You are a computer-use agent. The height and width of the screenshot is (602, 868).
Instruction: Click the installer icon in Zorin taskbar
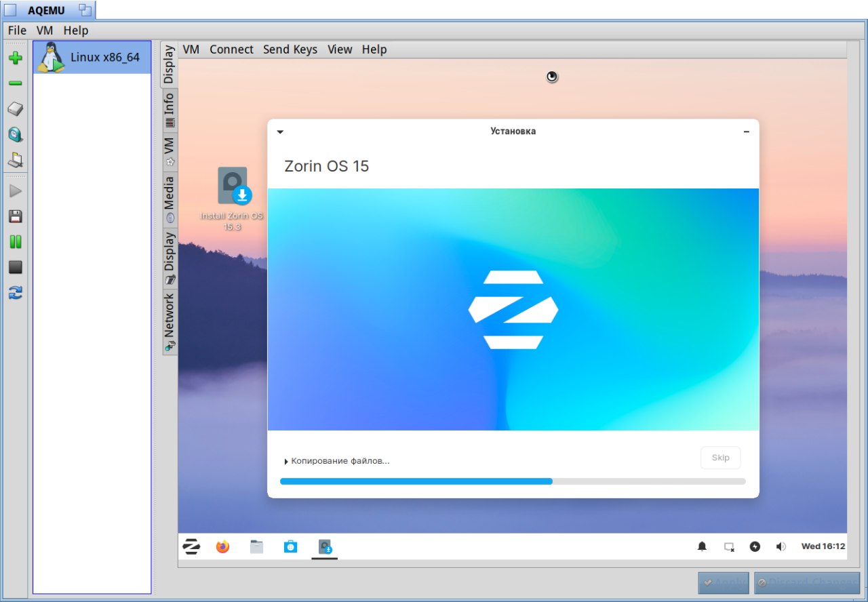(325, 546)
